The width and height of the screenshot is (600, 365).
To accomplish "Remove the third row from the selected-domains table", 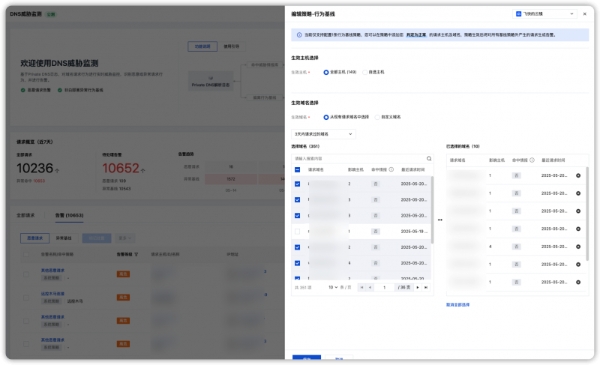I will click(578, 211).
